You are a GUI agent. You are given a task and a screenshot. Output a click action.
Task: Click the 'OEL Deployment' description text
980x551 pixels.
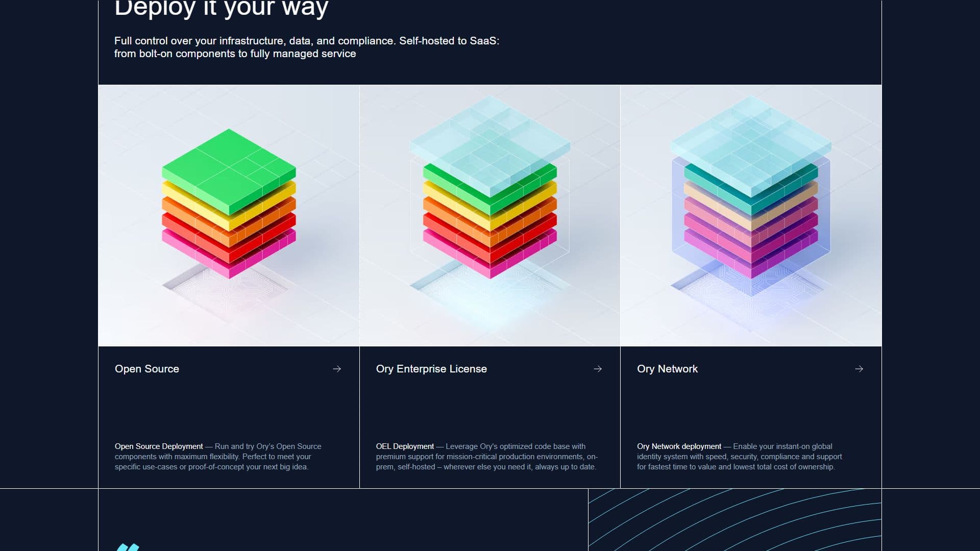pyautogui.click(x=487, y=457)
